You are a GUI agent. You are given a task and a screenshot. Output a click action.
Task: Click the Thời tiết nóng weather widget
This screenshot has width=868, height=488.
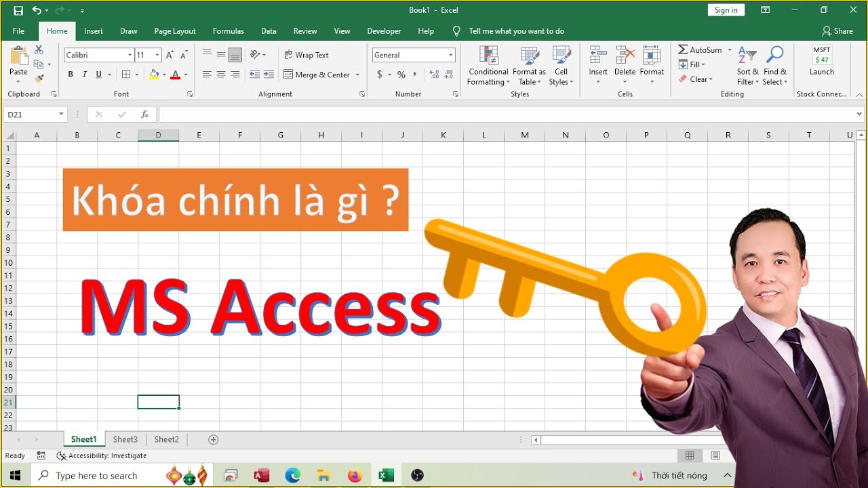(670, 476)
